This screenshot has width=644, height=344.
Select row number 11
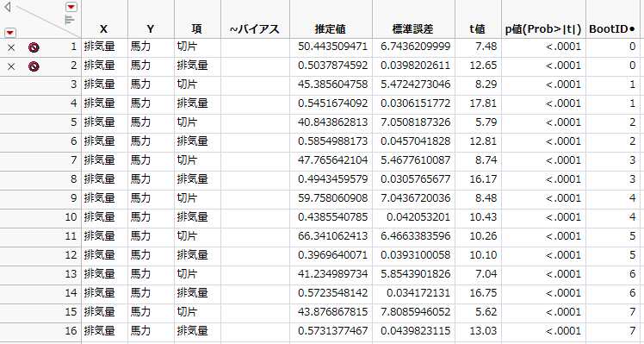point(71,235)
